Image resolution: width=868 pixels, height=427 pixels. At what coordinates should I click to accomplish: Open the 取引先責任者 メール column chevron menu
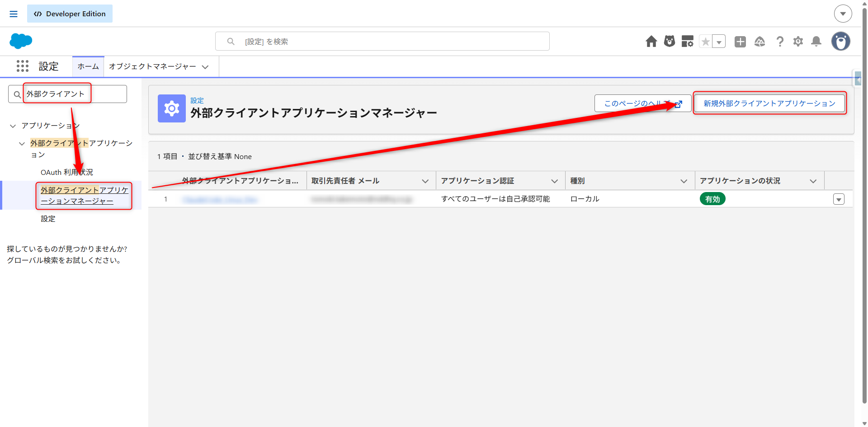425,181
